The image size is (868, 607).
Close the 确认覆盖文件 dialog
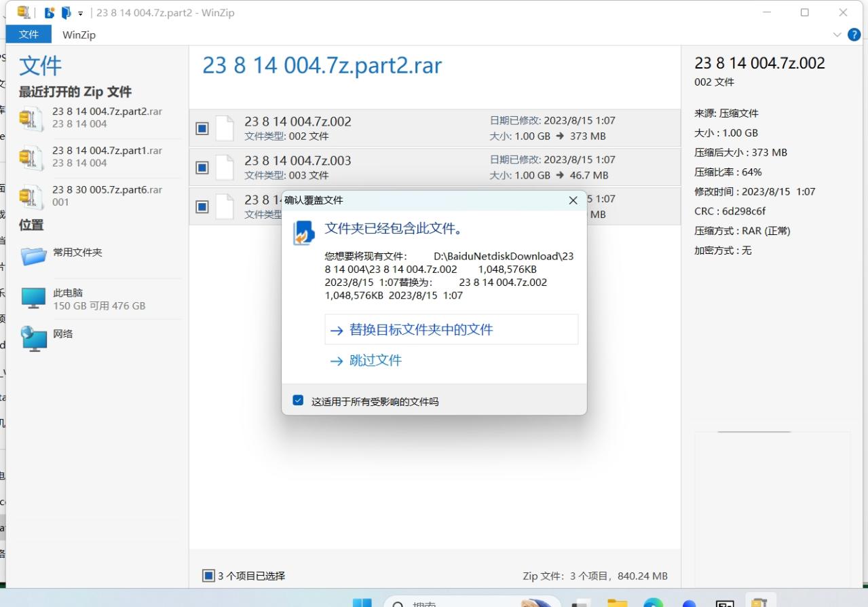[573, 200]
